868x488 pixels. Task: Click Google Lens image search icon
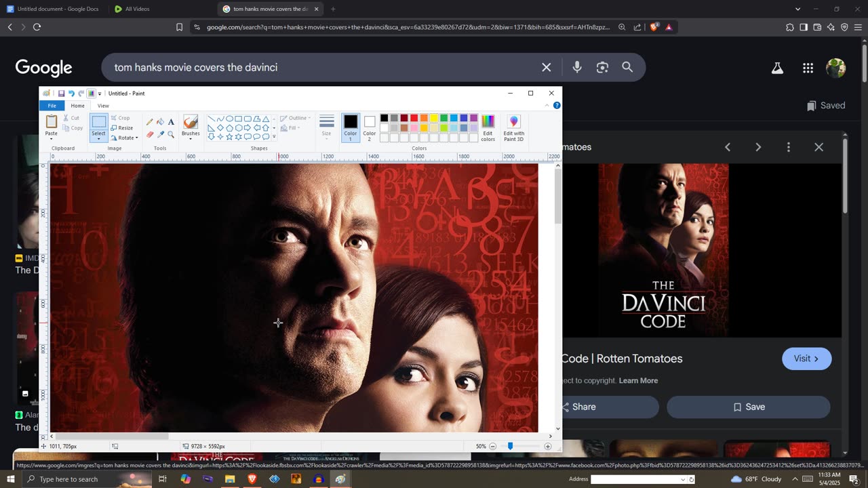(x=602, y=67)
